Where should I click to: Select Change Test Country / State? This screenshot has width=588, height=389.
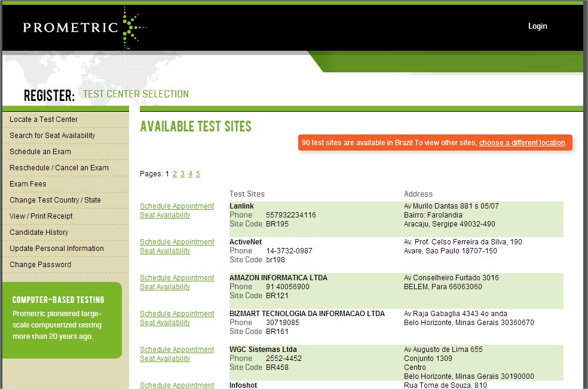tap(55, 200)
